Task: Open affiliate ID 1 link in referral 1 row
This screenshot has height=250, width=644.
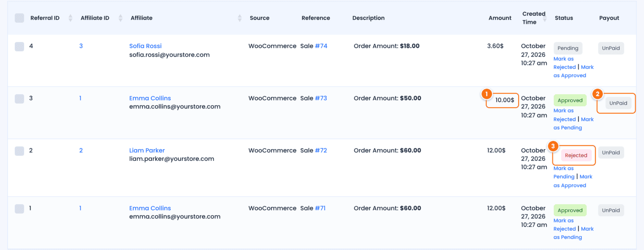Action: point(80,208)
